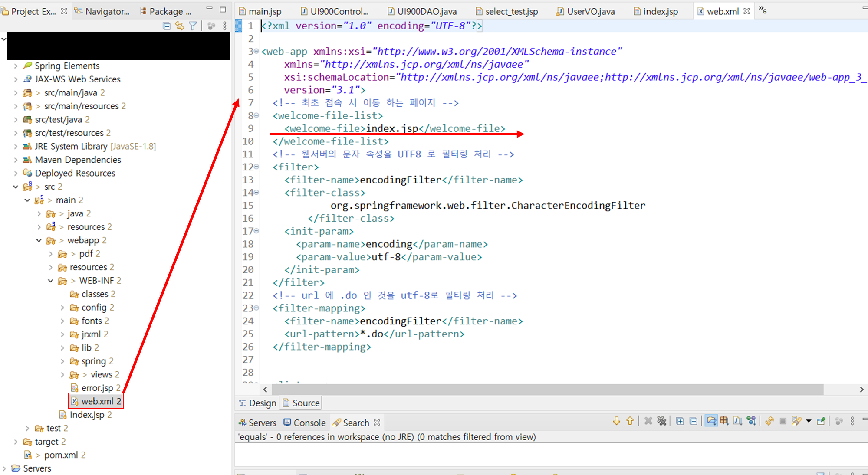This screenshot has height=475, width=868.
Task: Open the Project Explorer filter funnel icon
Action: (193, 26)
